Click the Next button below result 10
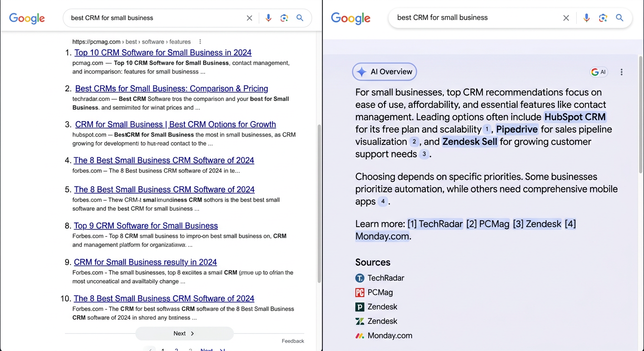Screen dimensions: 644x351 click(184, 334)
